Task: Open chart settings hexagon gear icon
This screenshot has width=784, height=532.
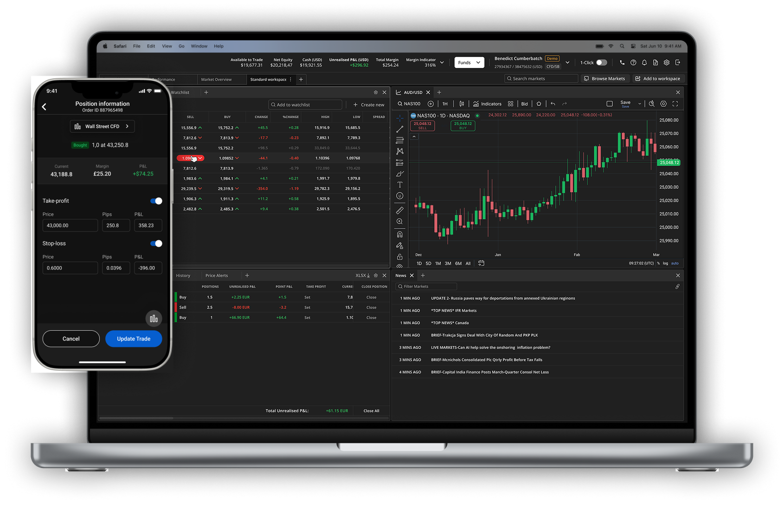Action: tap(663, 104)
